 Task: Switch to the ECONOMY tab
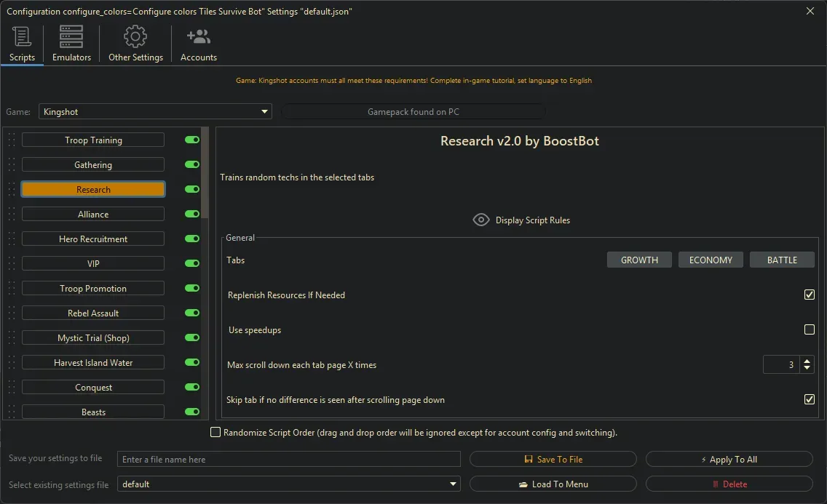click(711, 259)
